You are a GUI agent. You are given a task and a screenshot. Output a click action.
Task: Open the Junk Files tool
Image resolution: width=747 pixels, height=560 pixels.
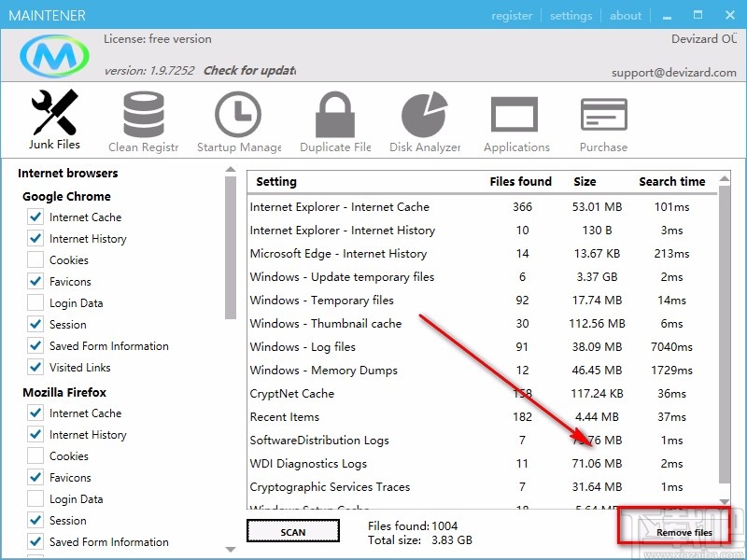[x=54, y=119]
